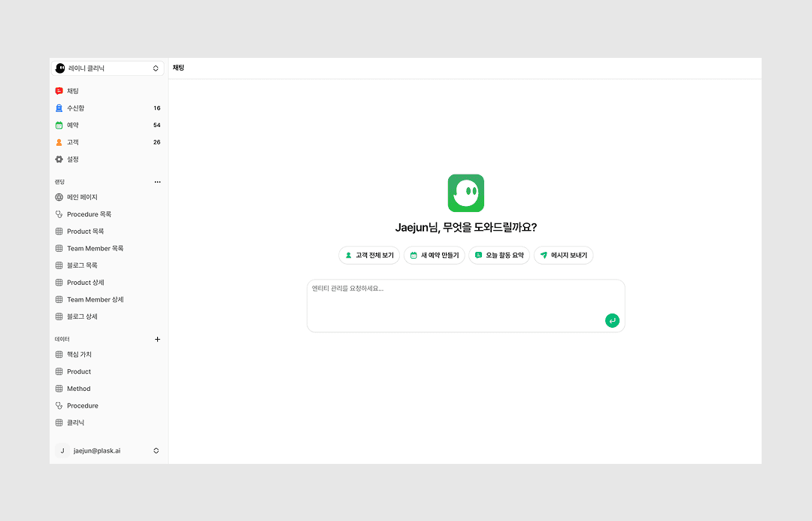Click the green ghost logo
Screen dimensions: 812x521
466,193
